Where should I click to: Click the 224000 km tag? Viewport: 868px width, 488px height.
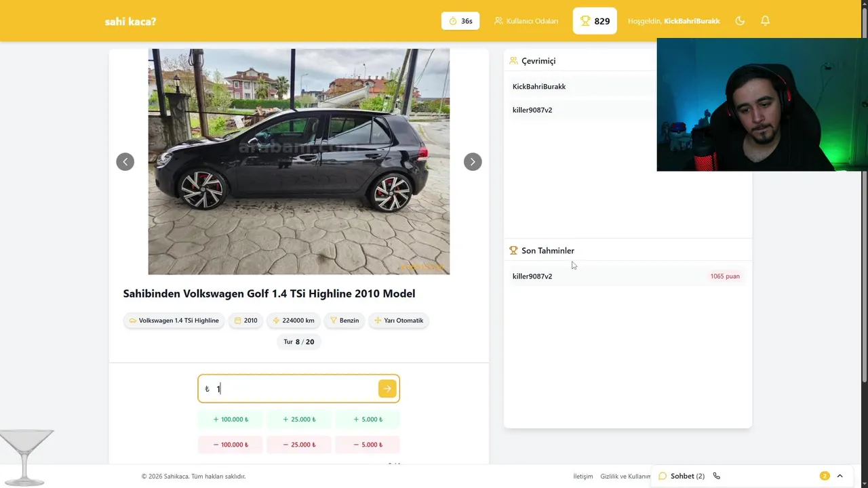[293, 321]
